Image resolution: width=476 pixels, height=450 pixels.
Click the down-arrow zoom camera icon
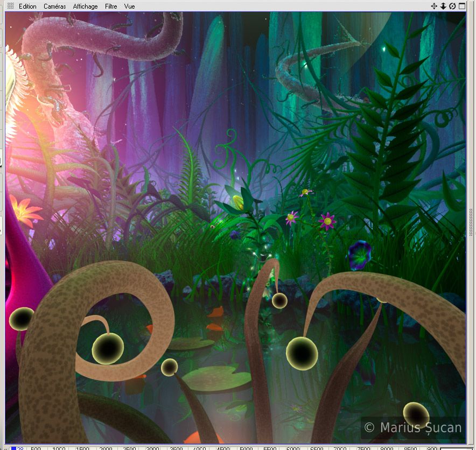[443, 6]
